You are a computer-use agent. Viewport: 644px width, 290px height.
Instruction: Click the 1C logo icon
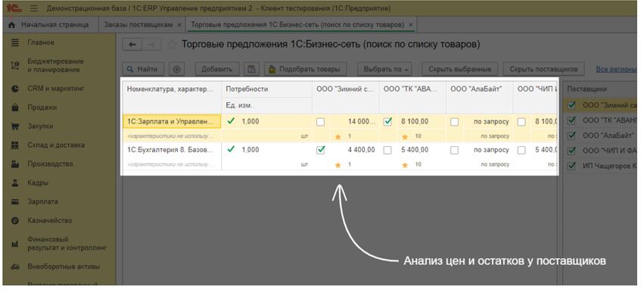[14, 8]
